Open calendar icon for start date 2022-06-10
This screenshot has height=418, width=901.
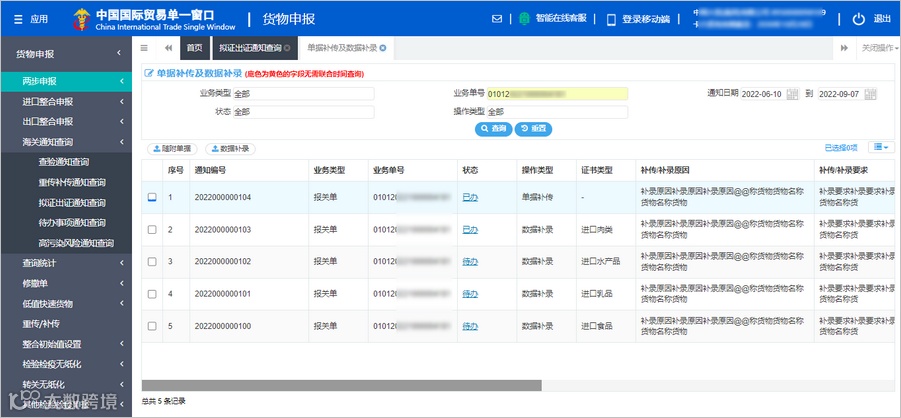click(793, 94)
